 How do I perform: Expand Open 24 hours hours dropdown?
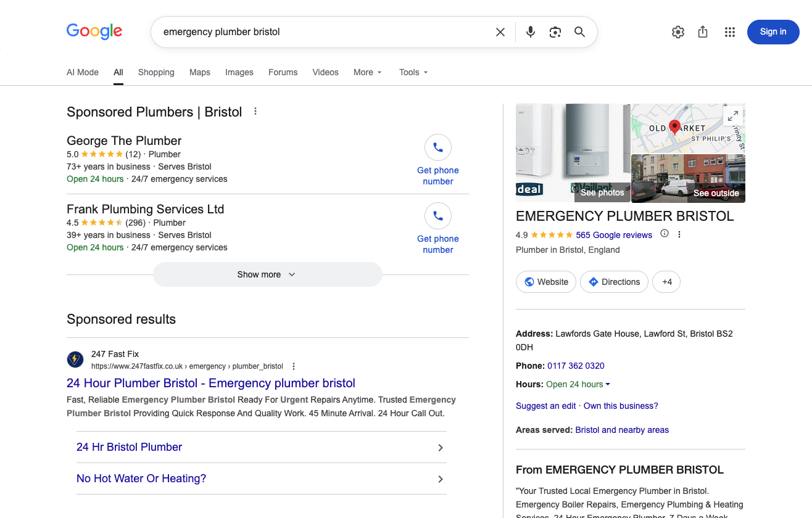click(578, 384)
